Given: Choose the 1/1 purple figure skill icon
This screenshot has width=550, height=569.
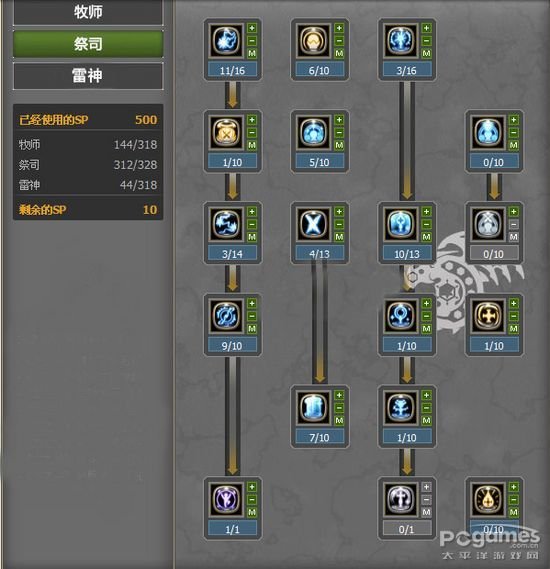Looking at the screenshot, I should [226, 499].
